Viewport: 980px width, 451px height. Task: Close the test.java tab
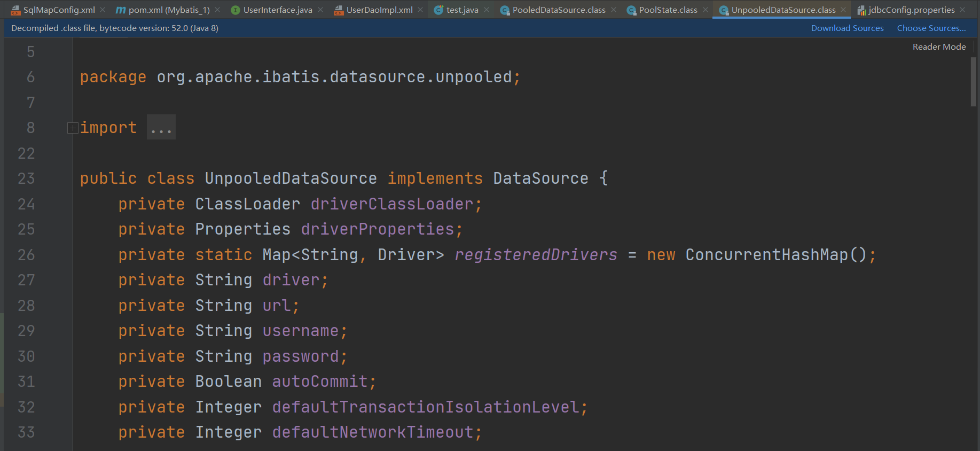click(x=487, y=10)
